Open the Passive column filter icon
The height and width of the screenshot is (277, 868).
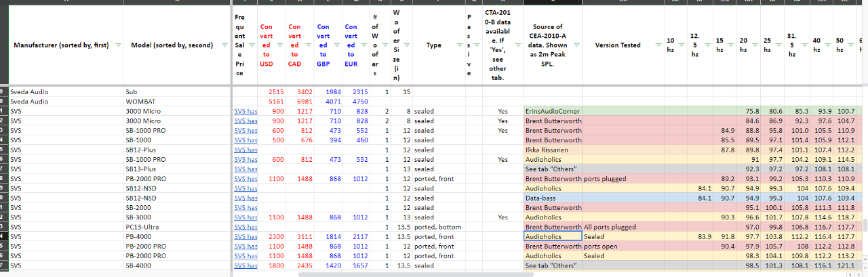click(475, 45)
